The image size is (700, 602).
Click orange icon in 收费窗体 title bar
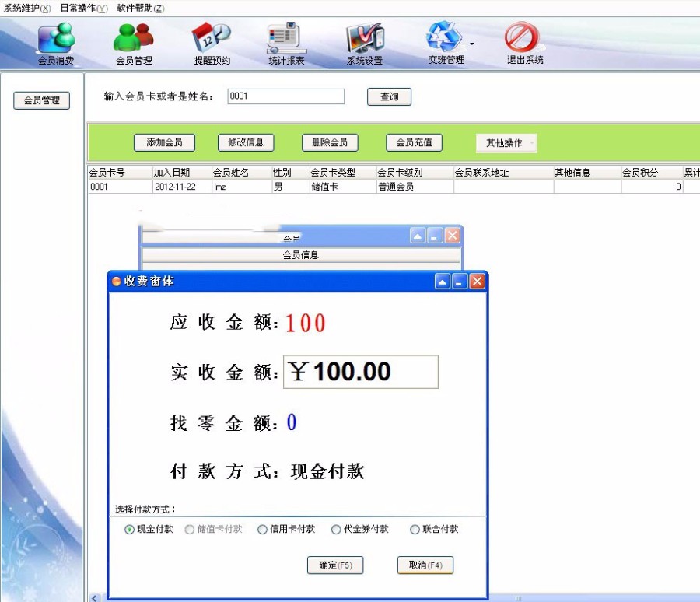[117, 282]
